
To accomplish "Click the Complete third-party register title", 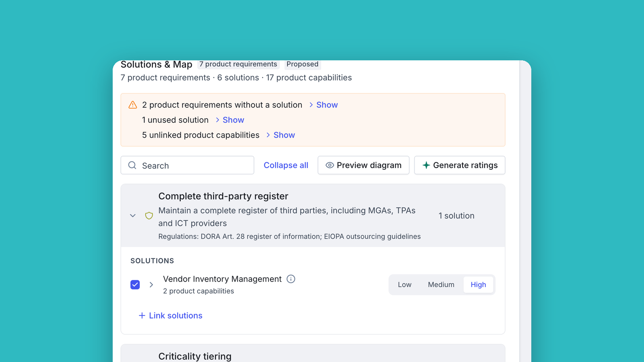I will point(223,196).
